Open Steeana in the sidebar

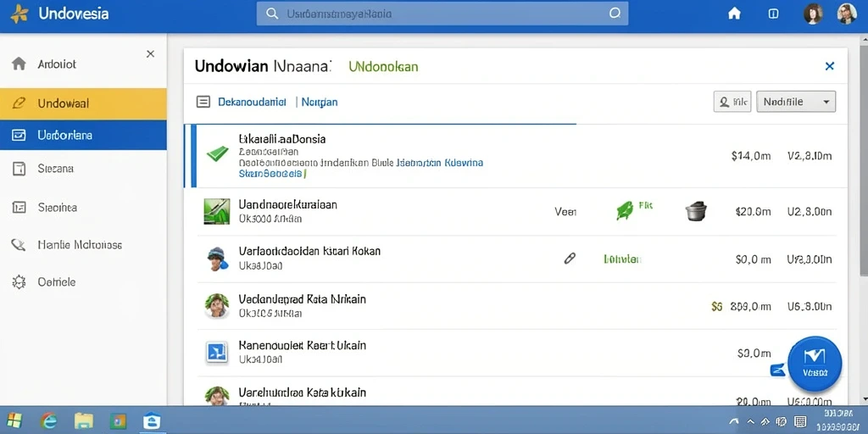pos(83,169)
